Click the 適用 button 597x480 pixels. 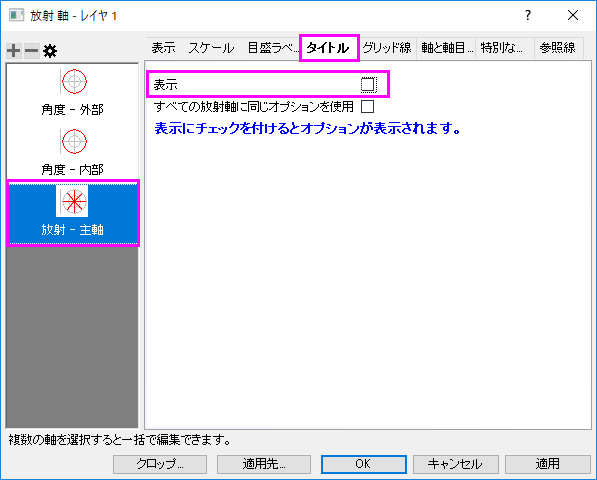tap(548, 464)
